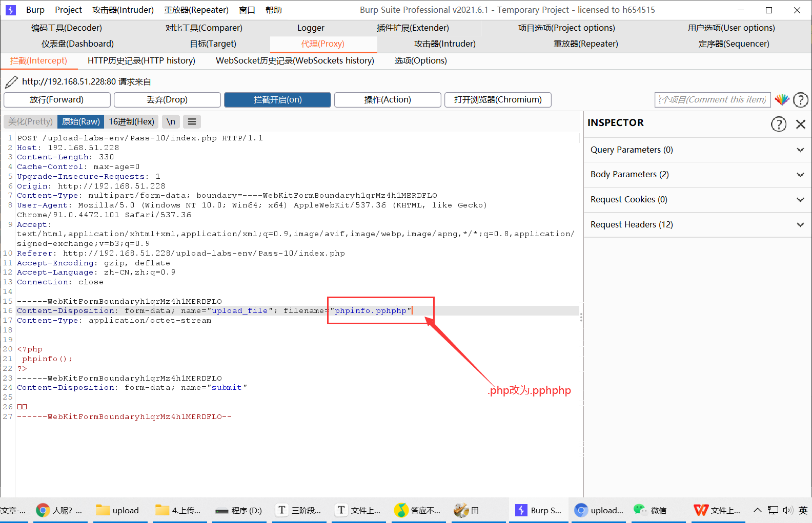Toggle the \n non-printing characters button

[171, 121]
